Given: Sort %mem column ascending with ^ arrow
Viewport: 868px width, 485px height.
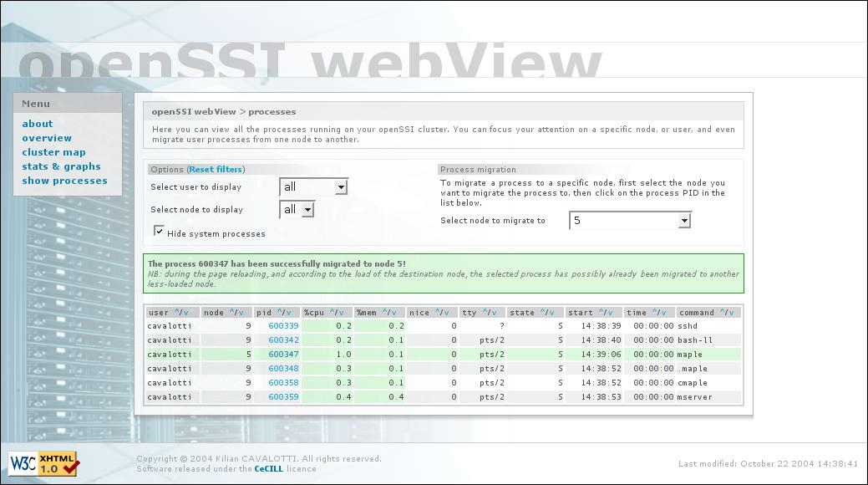Looking at the screenshot, I should (x=385, y=312).
